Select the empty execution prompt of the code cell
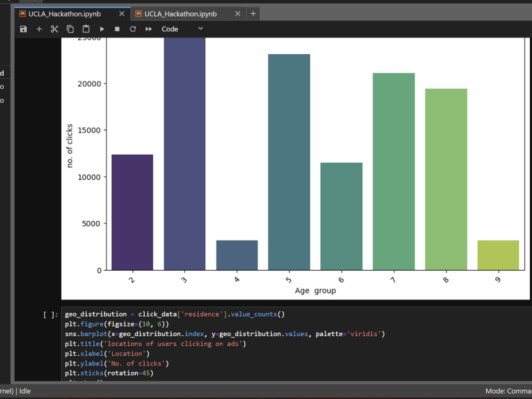This screenshot has height=399, width=532. tap(50, 315)
